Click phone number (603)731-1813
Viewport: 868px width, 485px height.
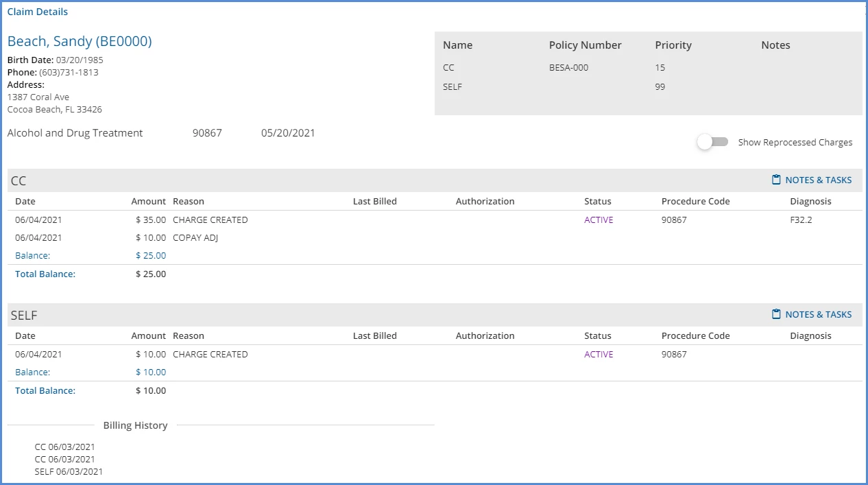(x=69, y=72)
